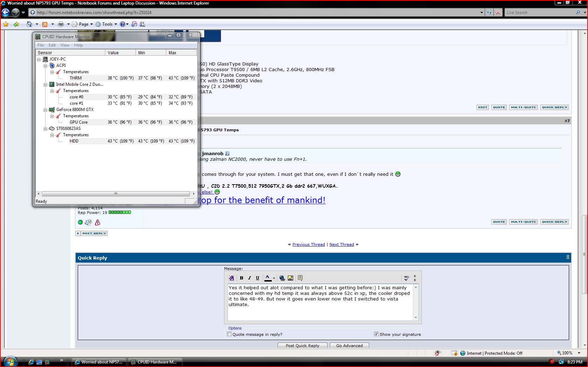Open the Tools menu dropdown
The width and height of the screenshot is (588, 367).
click(x=106, y=24)
